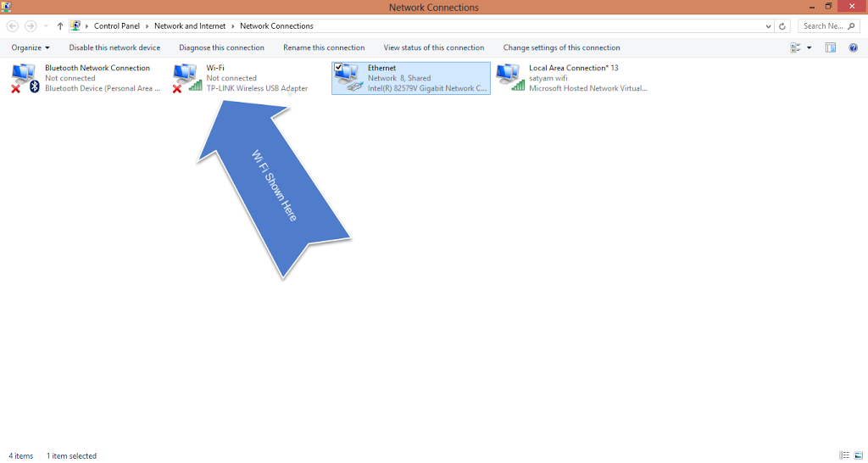Viewport: 868px width, 463px height.
Task: Click the satyam wifi status text
Action: pyautogui.click(x=548, y=78)
